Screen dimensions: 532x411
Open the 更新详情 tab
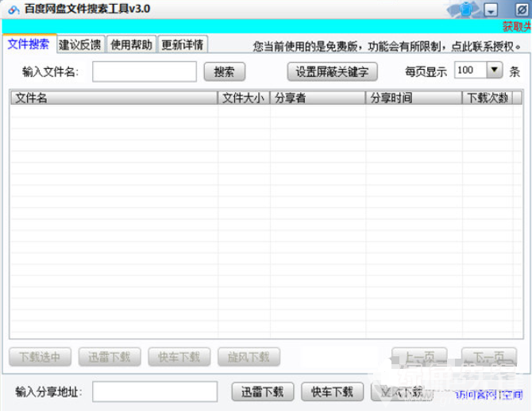pyautogui.click(x=183, y=44)
